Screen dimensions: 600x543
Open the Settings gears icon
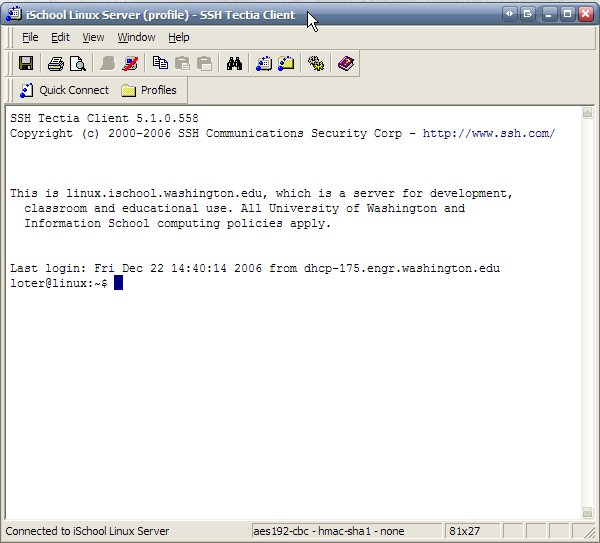316,64
